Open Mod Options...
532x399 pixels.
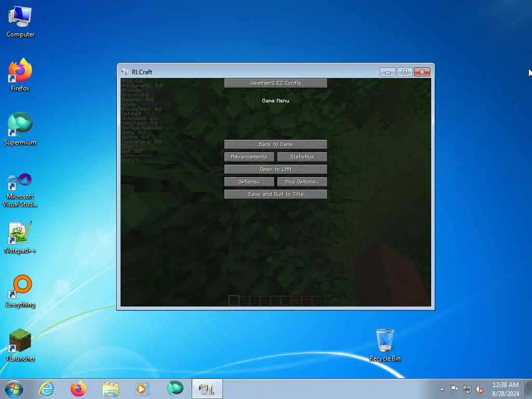pyautogui.click(x=302, y=182)
